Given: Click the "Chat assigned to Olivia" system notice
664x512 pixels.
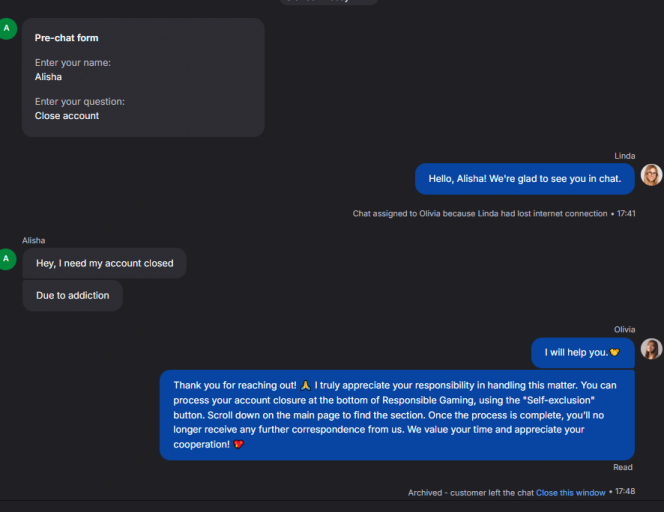Looking at the screenshot, I should click(480, 213).
